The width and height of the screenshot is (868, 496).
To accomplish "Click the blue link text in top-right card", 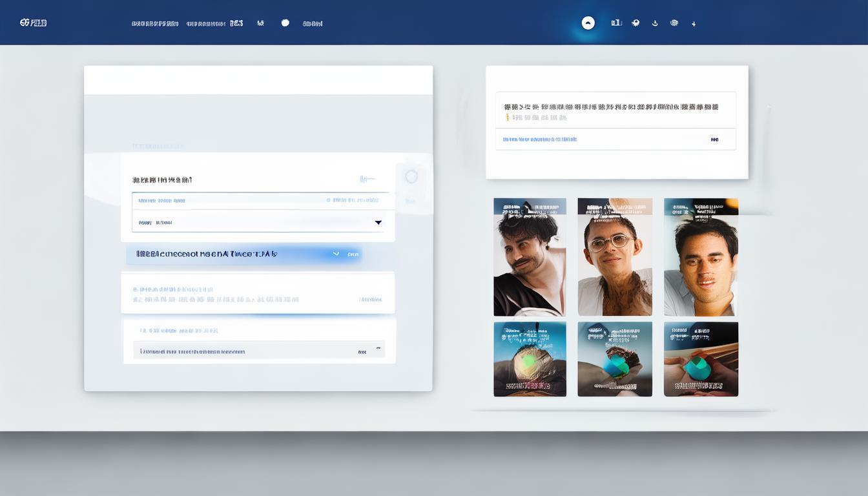I will point(539,139).
